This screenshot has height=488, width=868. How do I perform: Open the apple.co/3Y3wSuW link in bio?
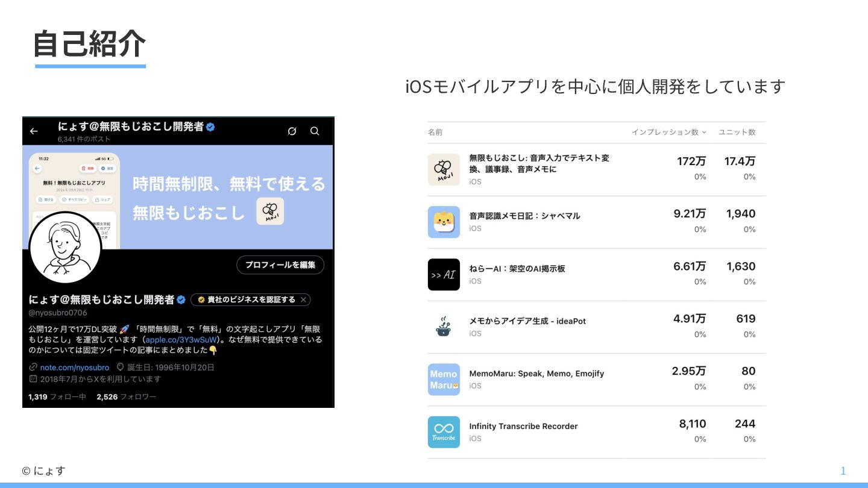(x=181, y=339)
